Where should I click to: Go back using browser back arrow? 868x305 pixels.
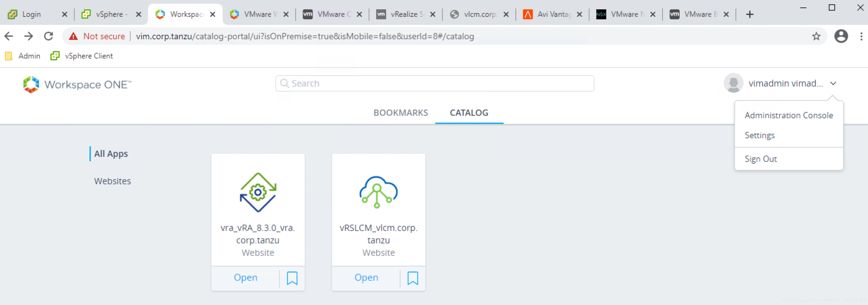pos(9,36)
